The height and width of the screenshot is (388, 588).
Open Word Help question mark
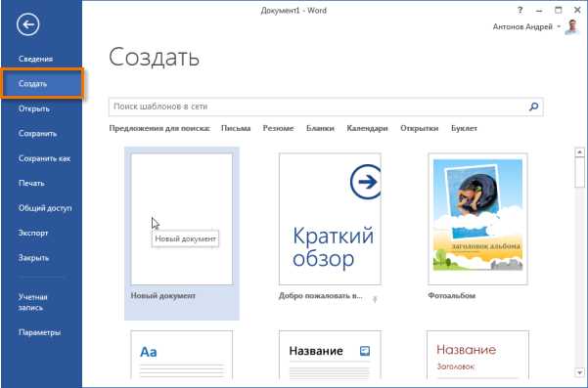520,11
